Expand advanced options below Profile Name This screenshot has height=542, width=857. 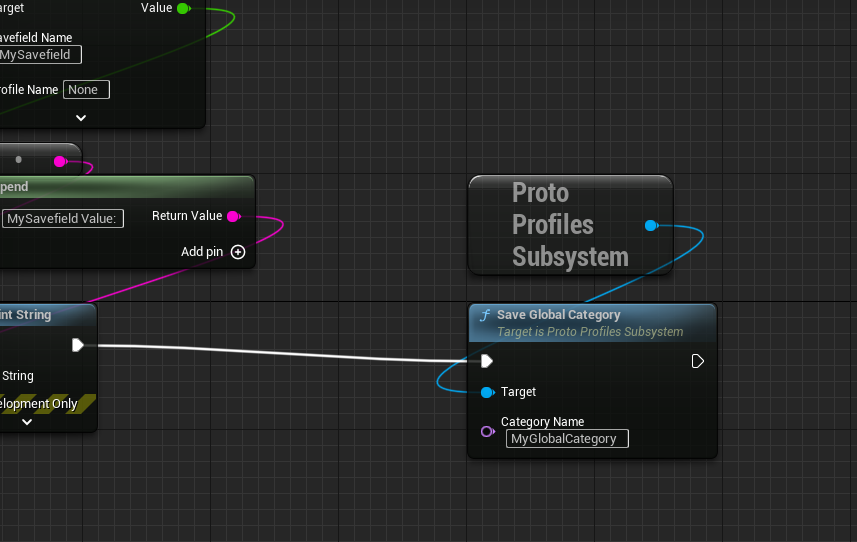[x=81, y=117]
